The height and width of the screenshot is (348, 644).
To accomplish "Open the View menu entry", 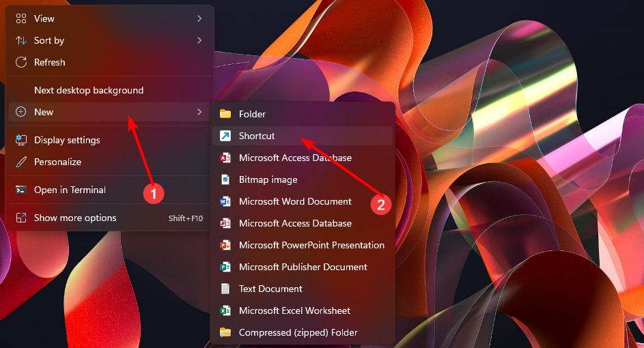I will [x=110, y=18].
